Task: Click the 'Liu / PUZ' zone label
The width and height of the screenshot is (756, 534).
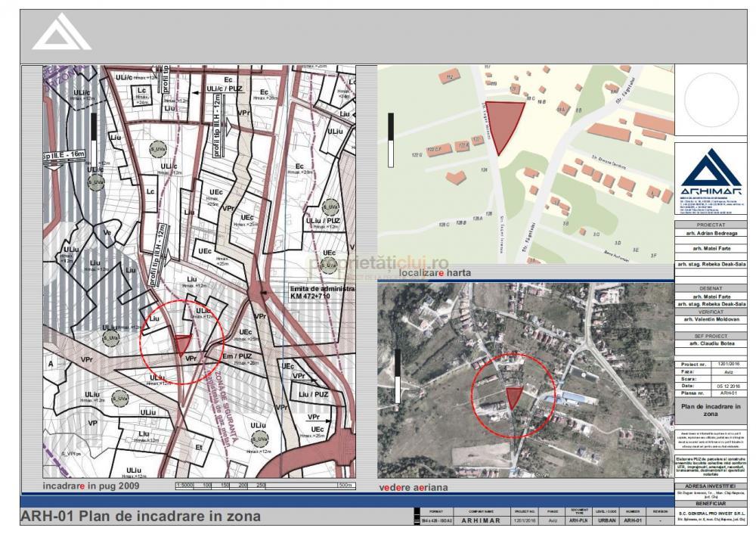Action: point(314,394)
